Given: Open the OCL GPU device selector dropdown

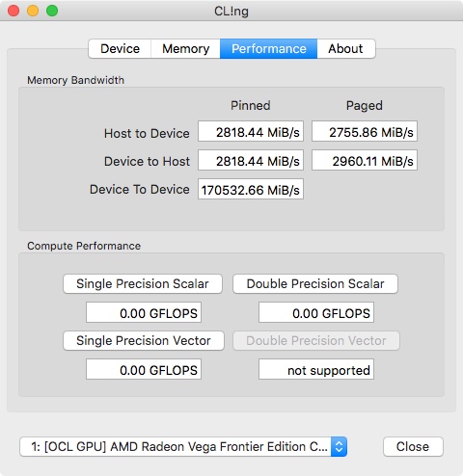Looking at the screenshot, I should (x=183, y=446).
